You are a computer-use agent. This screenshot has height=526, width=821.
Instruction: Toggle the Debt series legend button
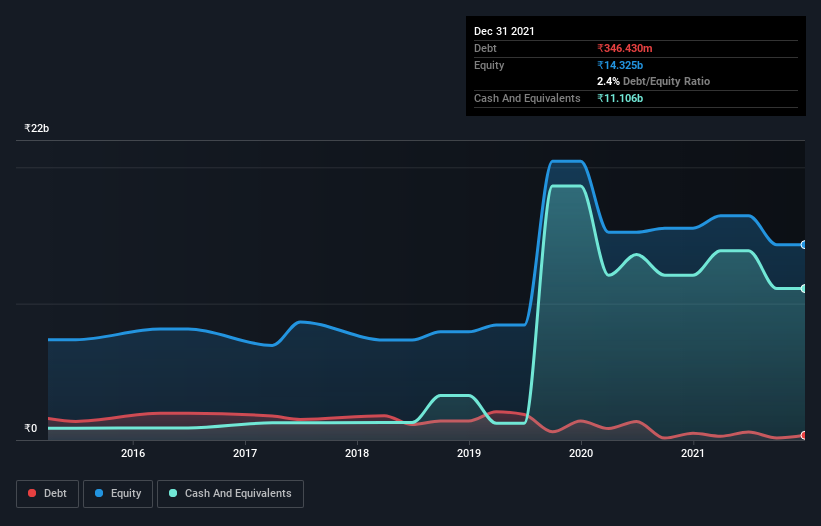48,494
